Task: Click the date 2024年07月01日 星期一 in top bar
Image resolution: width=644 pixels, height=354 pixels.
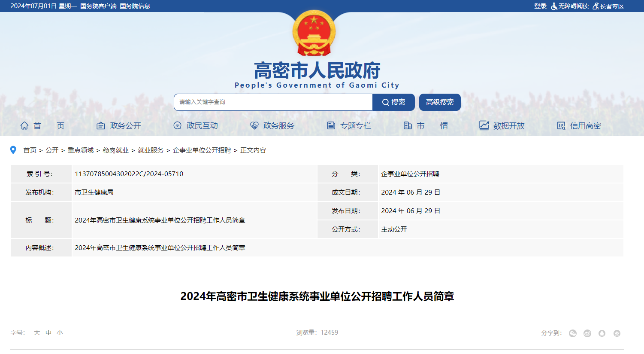Action: pos(44,6)
